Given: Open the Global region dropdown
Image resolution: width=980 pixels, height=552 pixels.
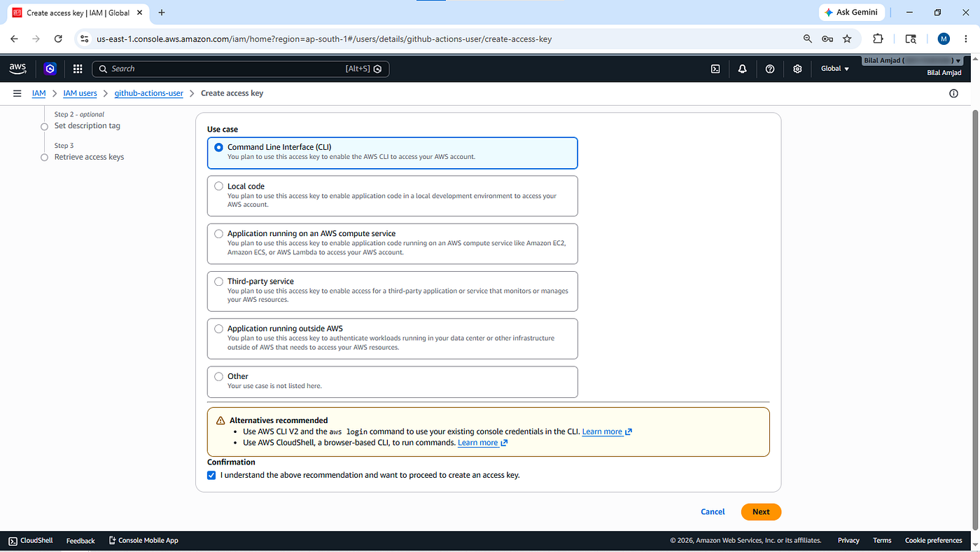Looking at the screenshot, I should point(834,69).
